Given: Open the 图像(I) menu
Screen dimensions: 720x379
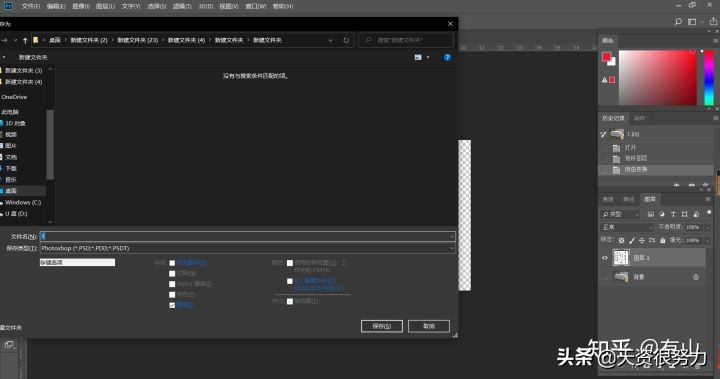Looking at the screenshot, I should [x=81, y=6].
